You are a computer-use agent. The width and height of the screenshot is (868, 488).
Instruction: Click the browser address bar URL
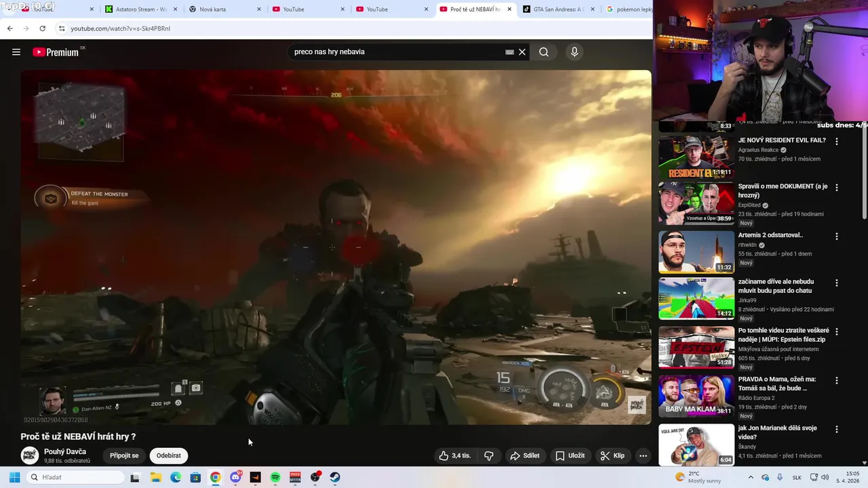coord(121,28)
